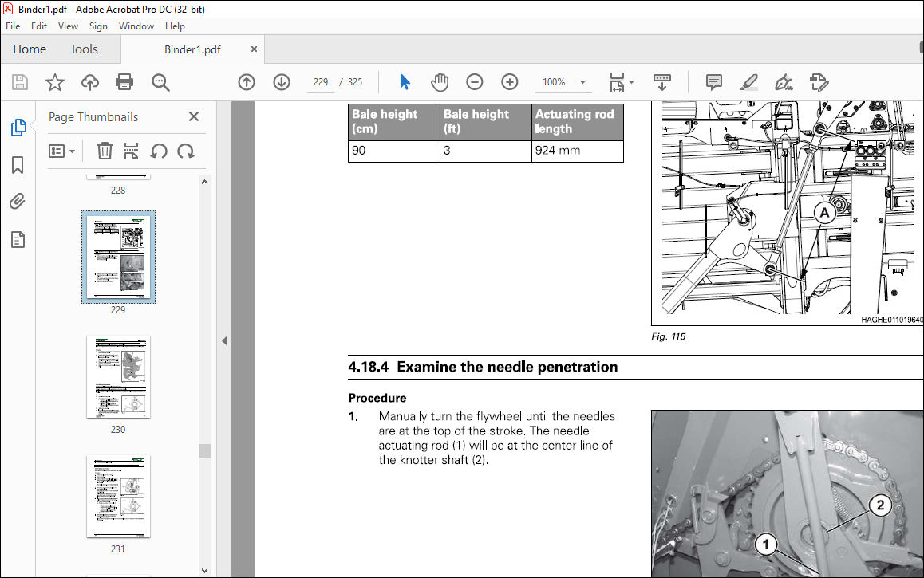Open the Window menu
The height and width of the screenshot is (578, 924).
(136, 26)
